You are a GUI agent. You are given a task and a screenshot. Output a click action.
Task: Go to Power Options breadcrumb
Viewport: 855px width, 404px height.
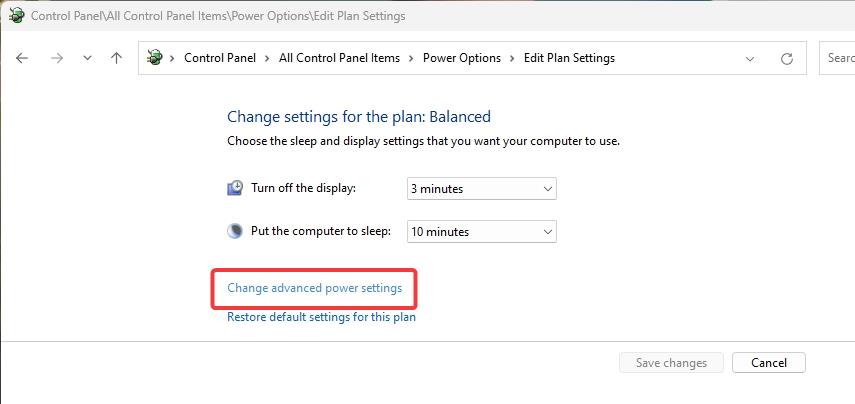(x=462, y=58)
